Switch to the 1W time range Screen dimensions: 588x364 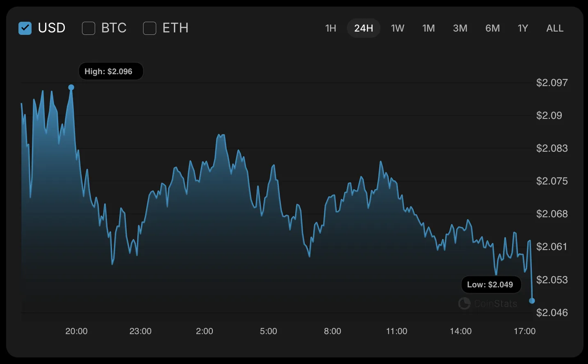(397, 28)
